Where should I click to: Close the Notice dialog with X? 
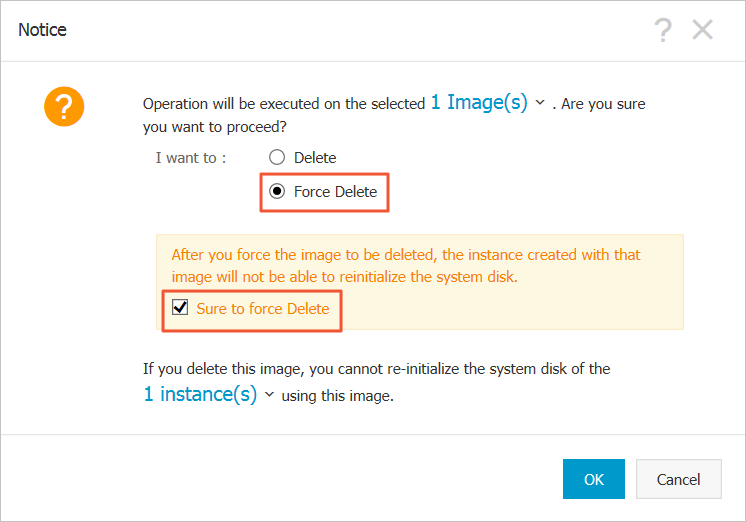coord(703,30)
